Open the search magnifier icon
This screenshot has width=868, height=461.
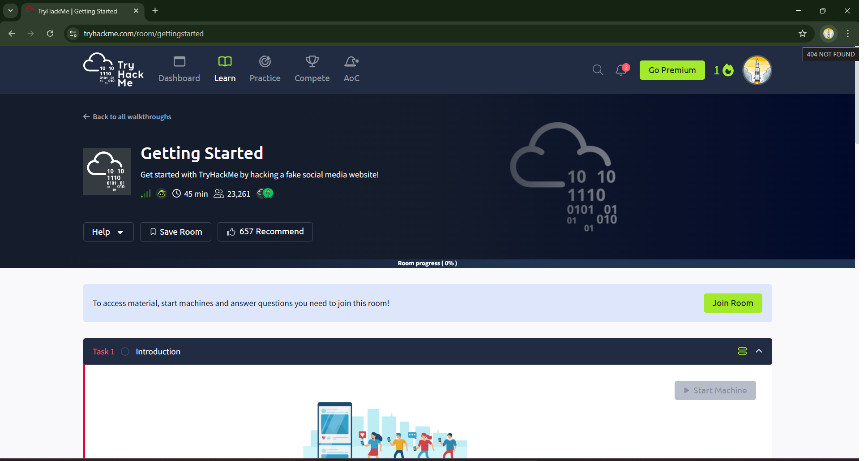click(x=598, y=70)
